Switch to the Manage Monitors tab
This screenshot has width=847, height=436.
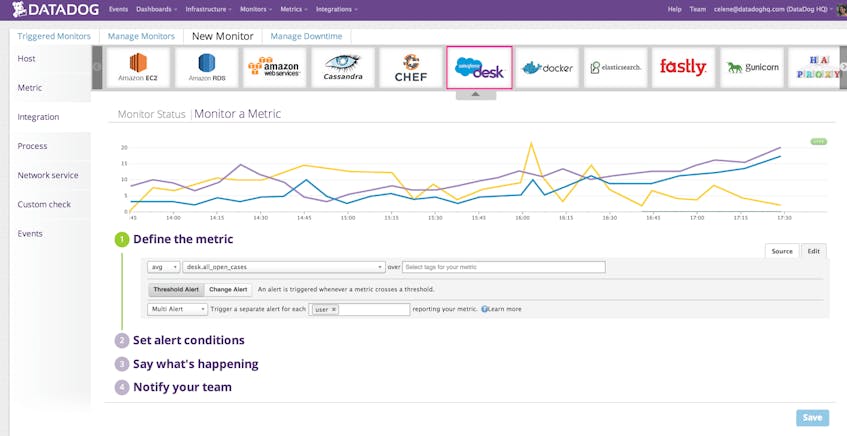142,36
